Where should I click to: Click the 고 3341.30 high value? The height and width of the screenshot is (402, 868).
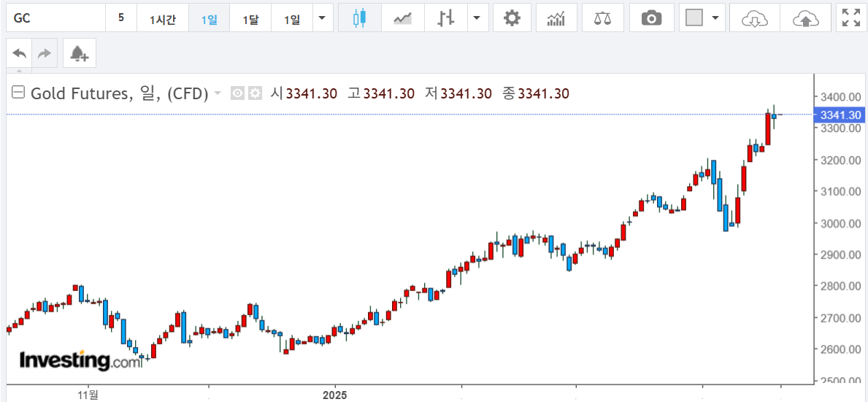tap(381, 93)
